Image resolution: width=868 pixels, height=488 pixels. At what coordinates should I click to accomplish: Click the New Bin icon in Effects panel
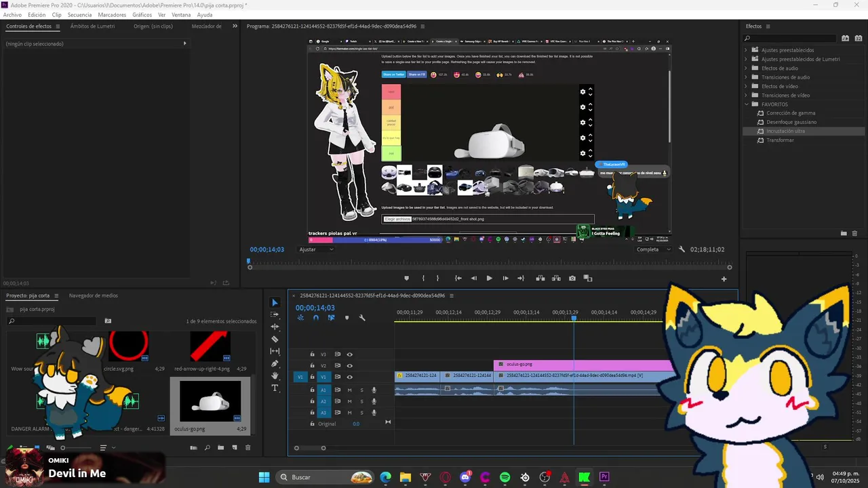coord(844,233)
